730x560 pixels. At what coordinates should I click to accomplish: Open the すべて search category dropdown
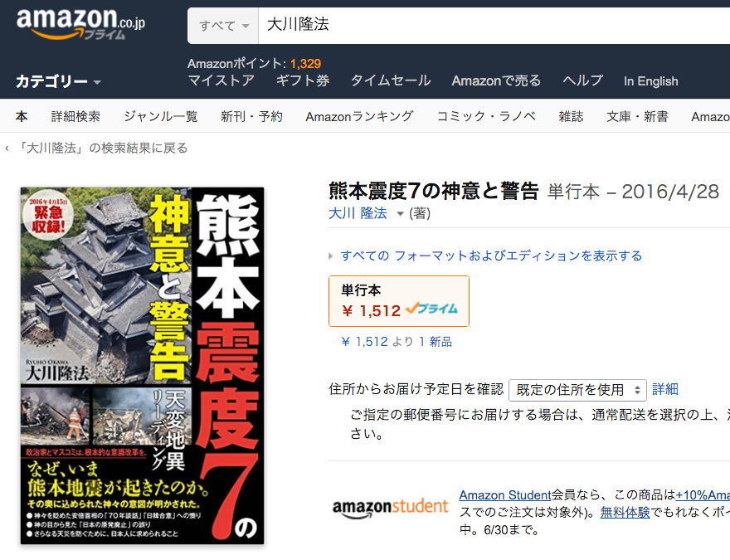[223, 26]
